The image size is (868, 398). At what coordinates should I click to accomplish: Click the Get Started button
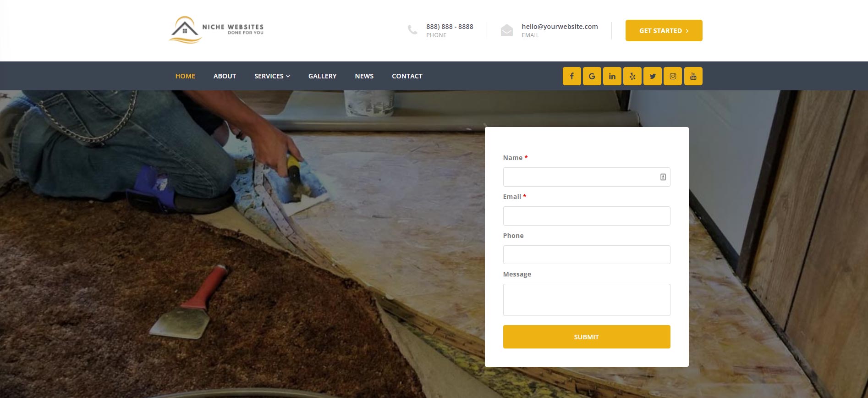(x=664, y=30)
